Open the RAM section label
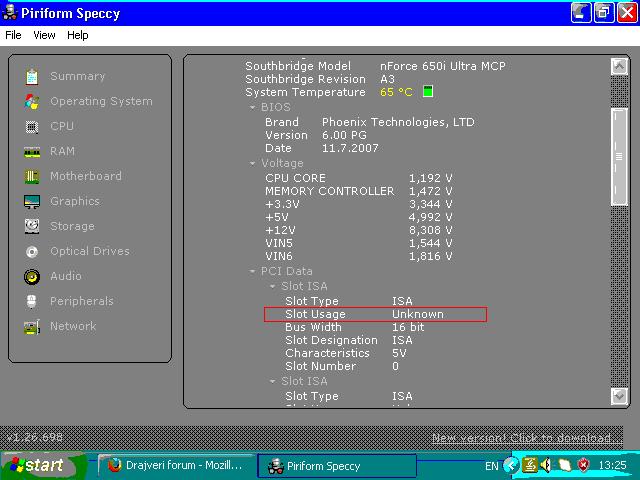This screenshot has width=640, height=480. 62,151
